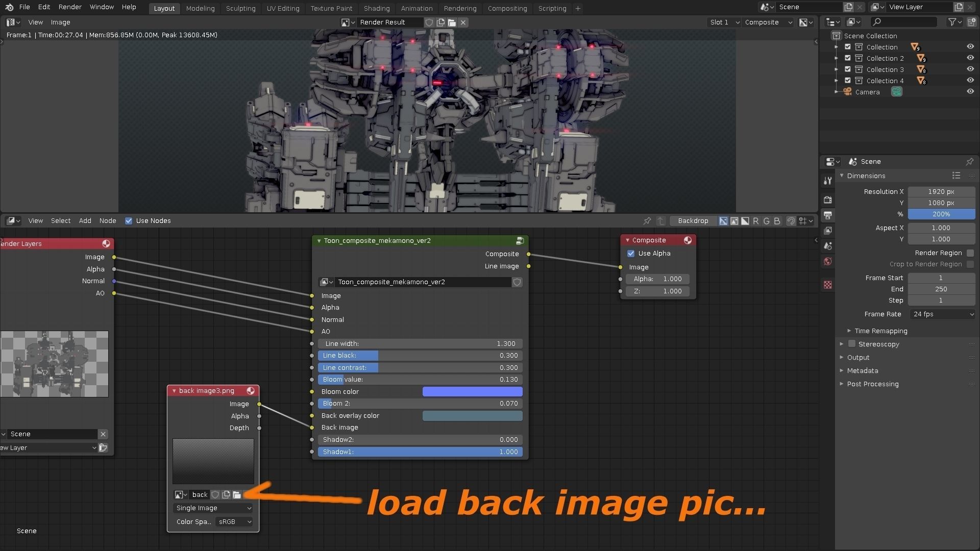980x551 pixels.
Task: Open the Single Image source dropdown
Action: pos(213,508)
